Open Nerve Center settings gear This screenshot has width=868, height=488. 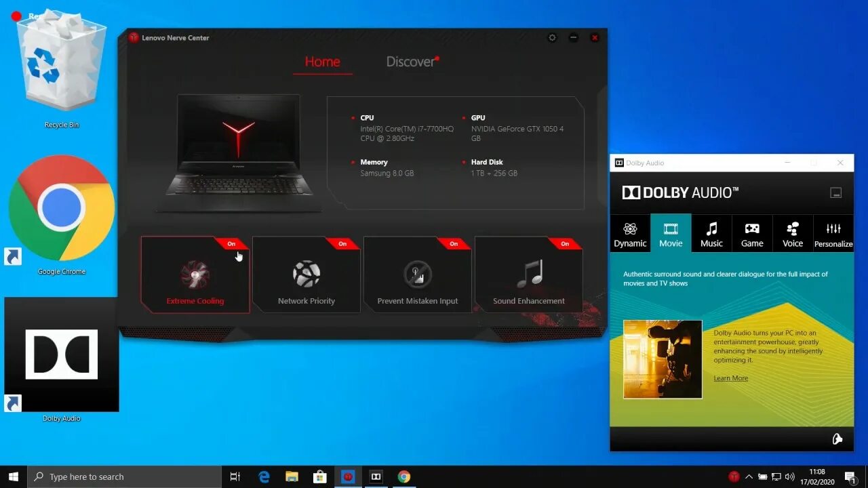[x=552, y=38]
